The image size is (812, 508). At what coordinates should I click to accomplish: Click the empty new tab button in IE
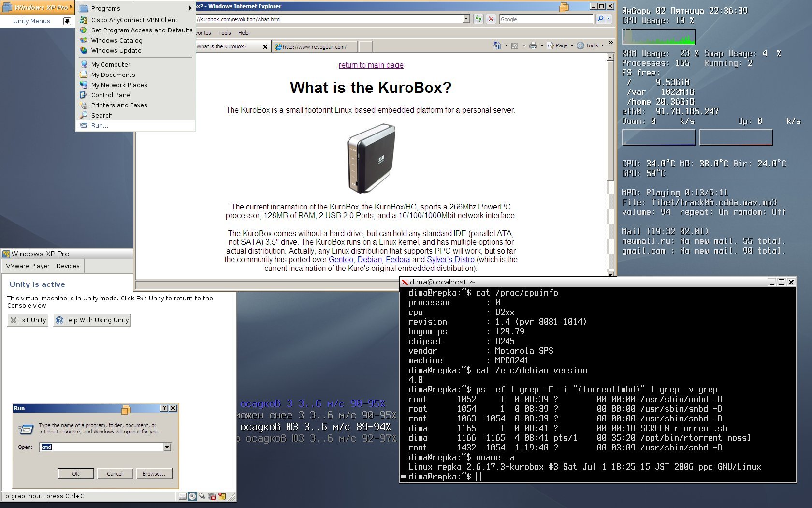[366, 46]
